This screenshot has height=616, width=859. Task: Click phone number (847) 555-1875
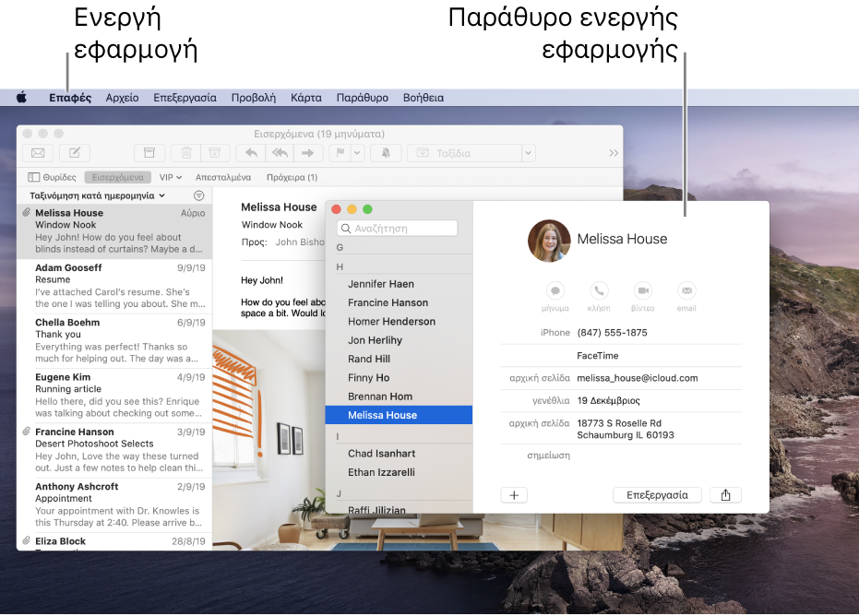pos(612,332)
